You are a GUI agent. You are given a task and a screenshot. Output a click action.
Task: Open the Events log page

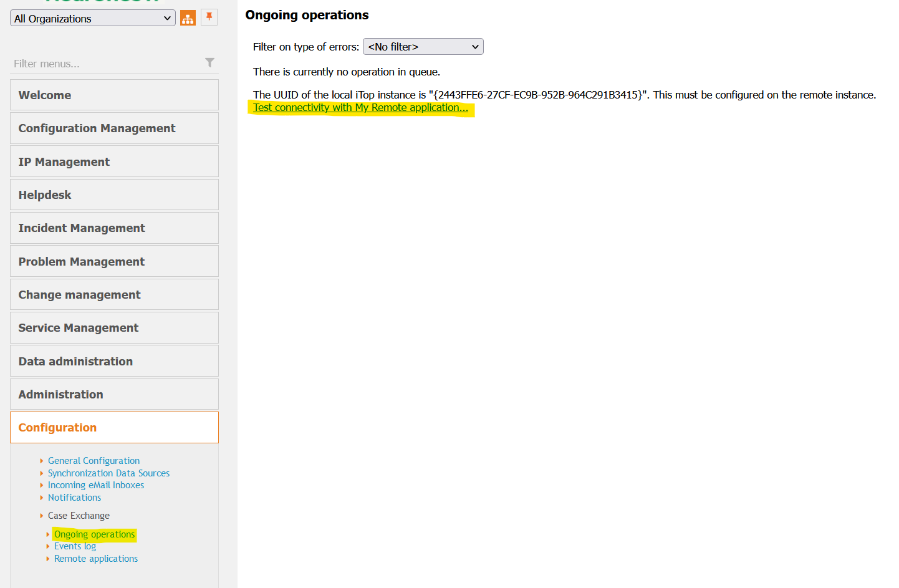pos(75,546)
